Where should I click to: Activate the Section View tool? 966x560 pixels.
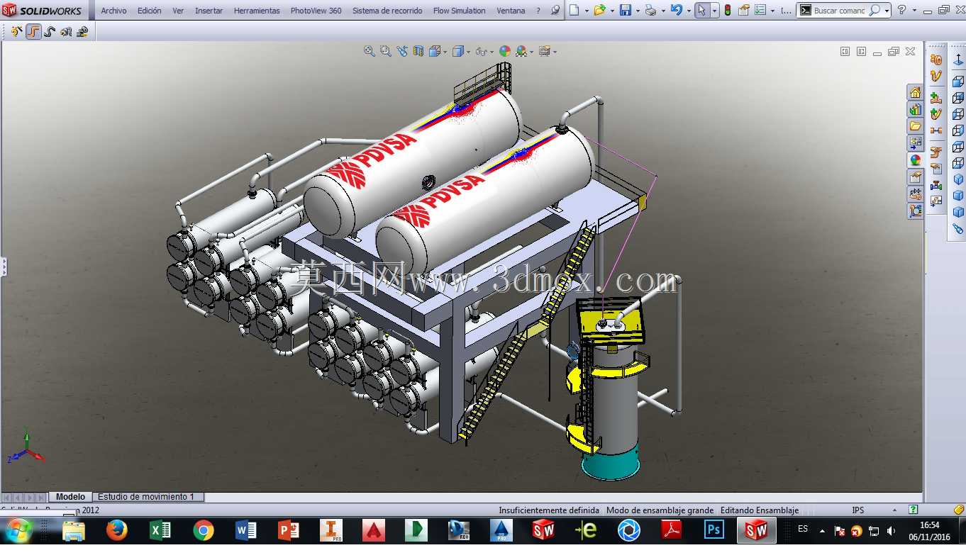tap(418, 51)
